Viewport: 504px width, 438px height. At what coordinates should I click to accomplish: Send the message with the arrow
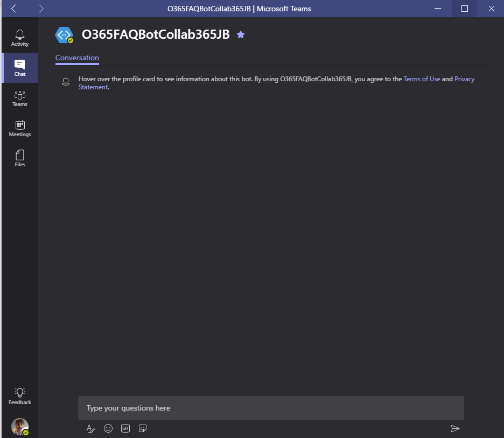click(x=455, y=428)
